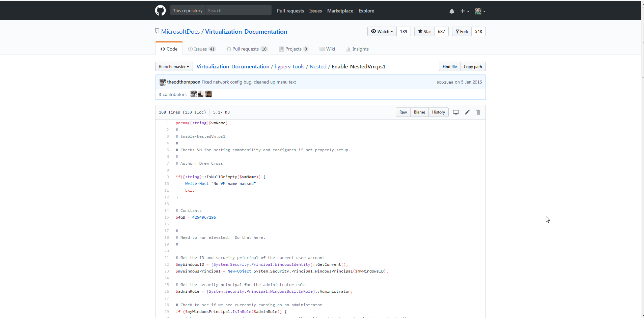This screenshot has width=644, height=318.
Task: Click theodthompson commit author avatar
Action: point(162,82)
